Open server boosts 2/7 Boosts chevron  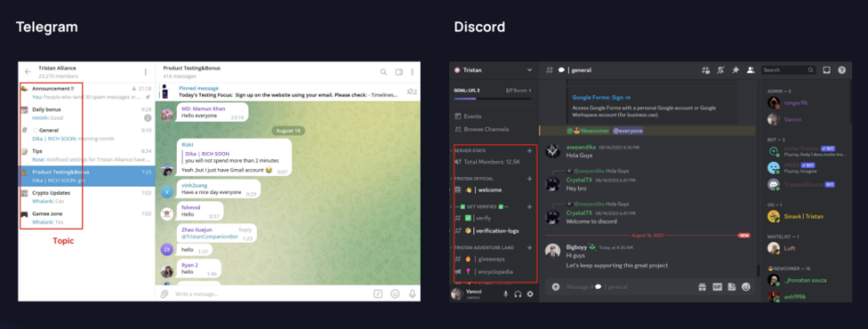[x=530, y=89]
